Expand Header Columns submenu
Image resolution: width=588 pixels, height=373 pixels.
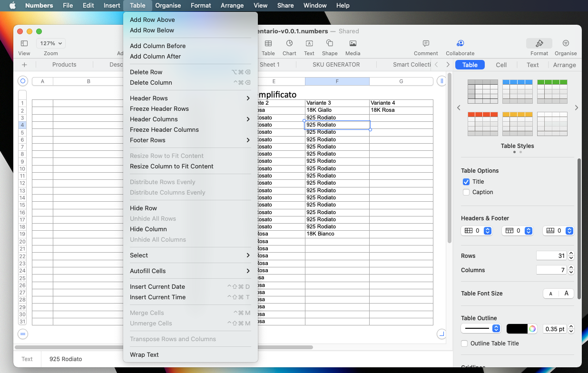point(190,119)
